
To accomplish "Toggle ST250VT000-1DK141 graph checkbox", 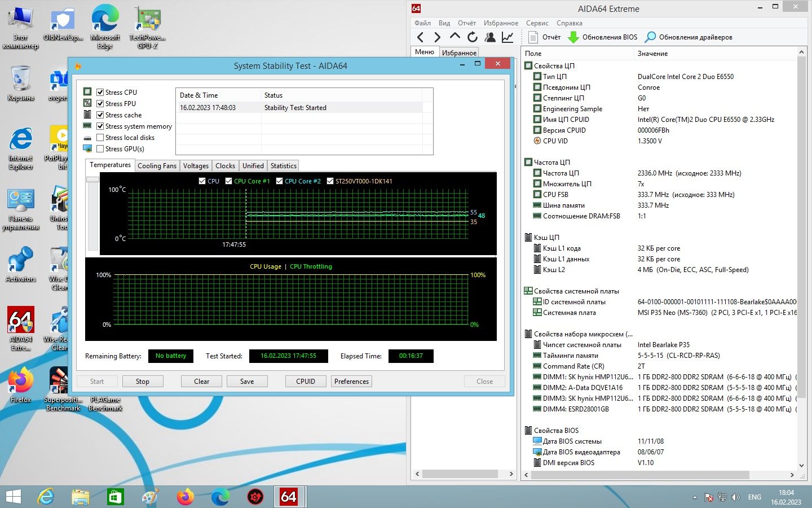I will pyautogui.click(x=330, y=181).
